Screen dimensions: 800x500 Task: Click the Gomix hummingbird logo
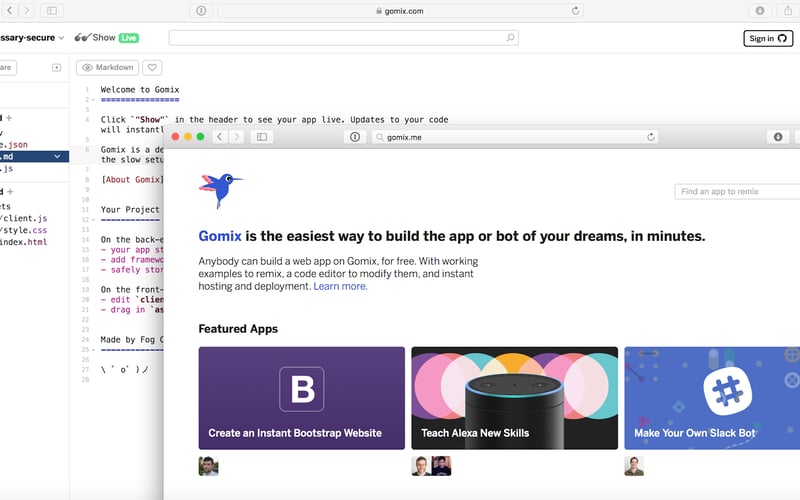[220, 190]
